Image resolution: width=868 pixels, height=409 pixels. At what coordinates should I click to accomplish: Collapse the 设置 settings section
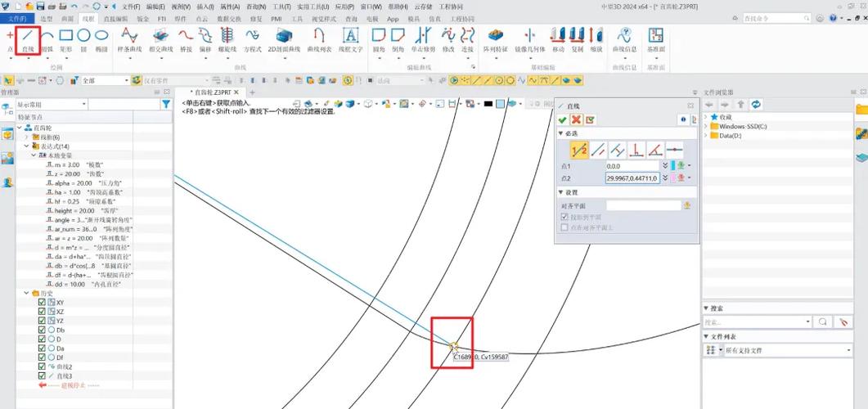pyautogui.click(x=560, y=192)
